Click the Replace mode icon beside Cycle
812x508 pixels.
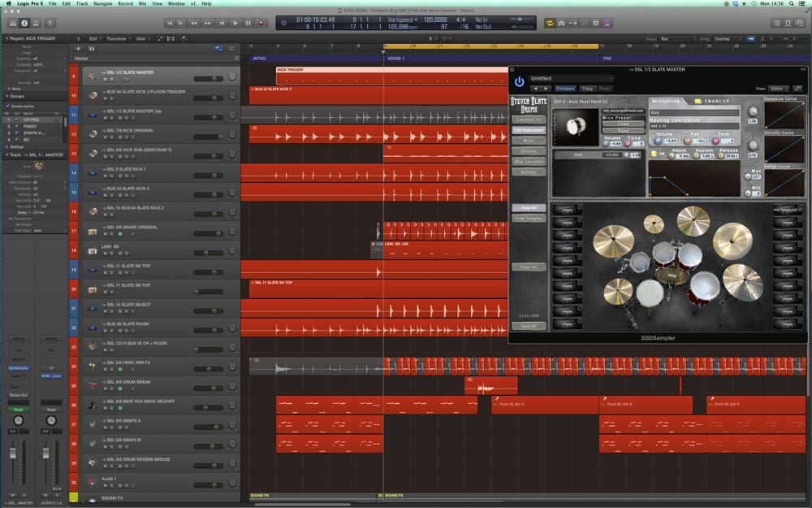pyautogui.click(x=561, y=24)
